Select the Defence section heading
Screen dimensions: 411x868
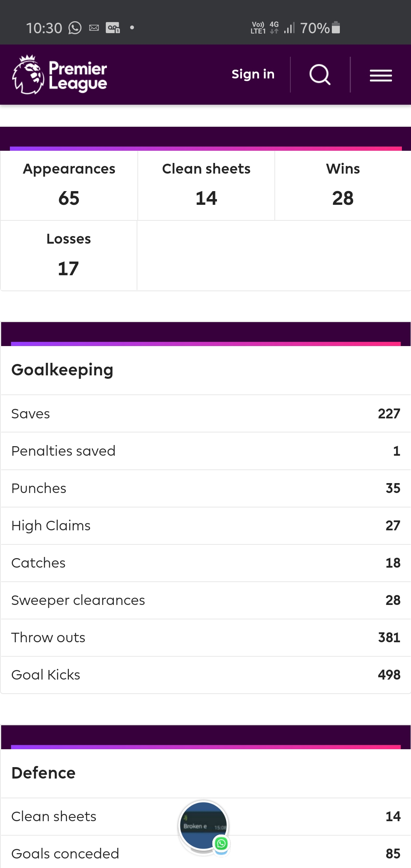click(x=43, y=773)
